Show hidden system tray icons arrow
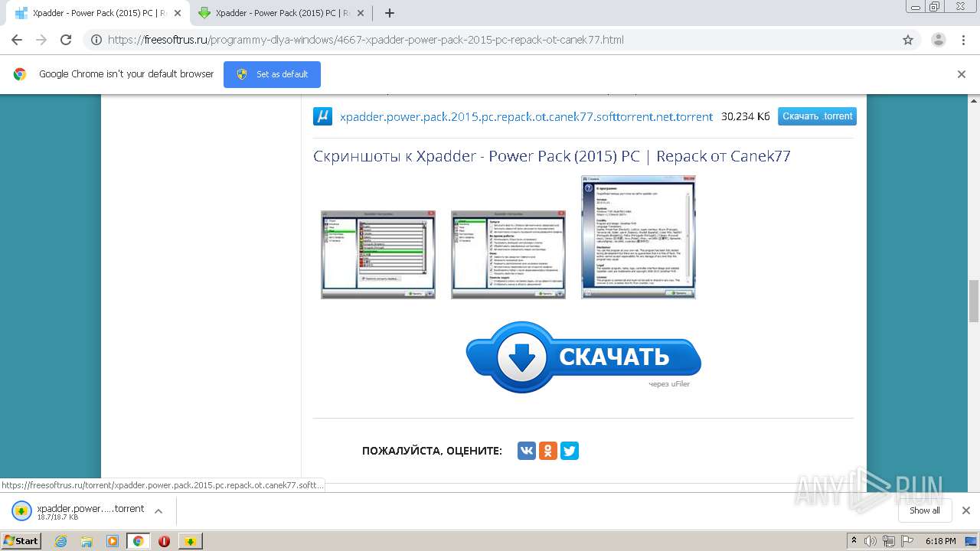Viewport: 980px width, 551px height. 854,541
